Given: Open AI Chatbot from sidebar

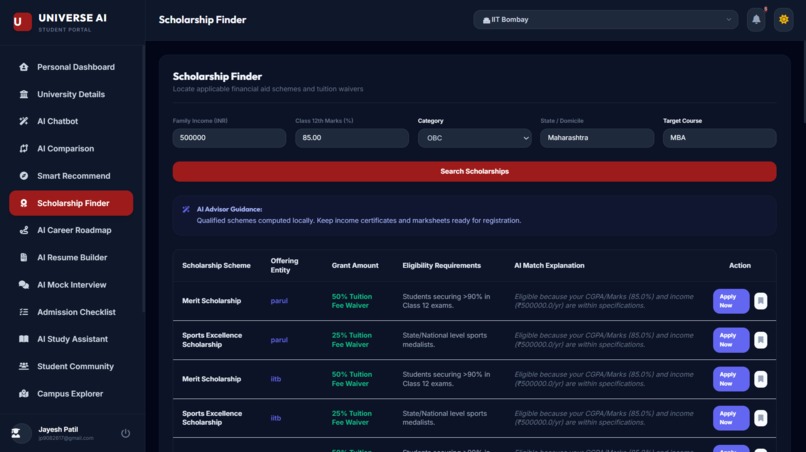Looking at the screenshot, I should [71, 121].
